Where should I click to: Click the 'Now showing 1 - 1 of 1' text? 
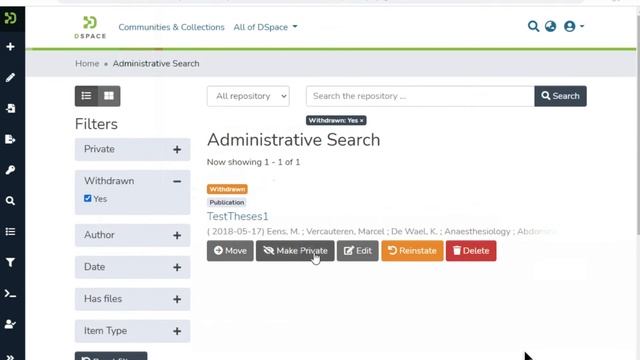tap(253, 162)
